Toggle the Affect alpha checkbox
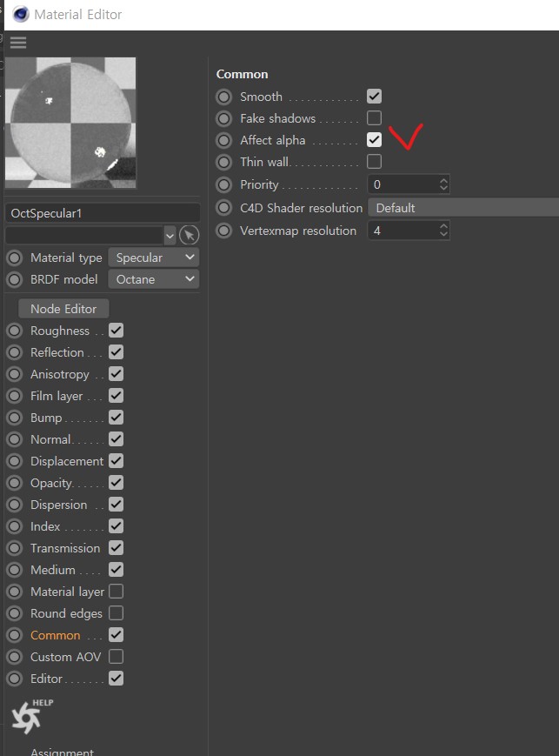559x756 pixels. [x=374, y=140]
